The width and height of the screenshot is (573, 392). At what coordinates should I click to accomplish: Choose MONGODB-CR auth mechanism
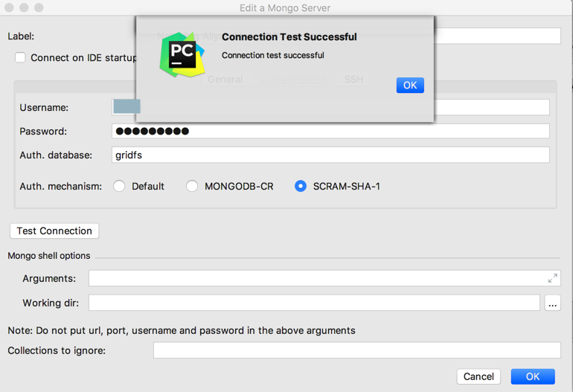192,186
